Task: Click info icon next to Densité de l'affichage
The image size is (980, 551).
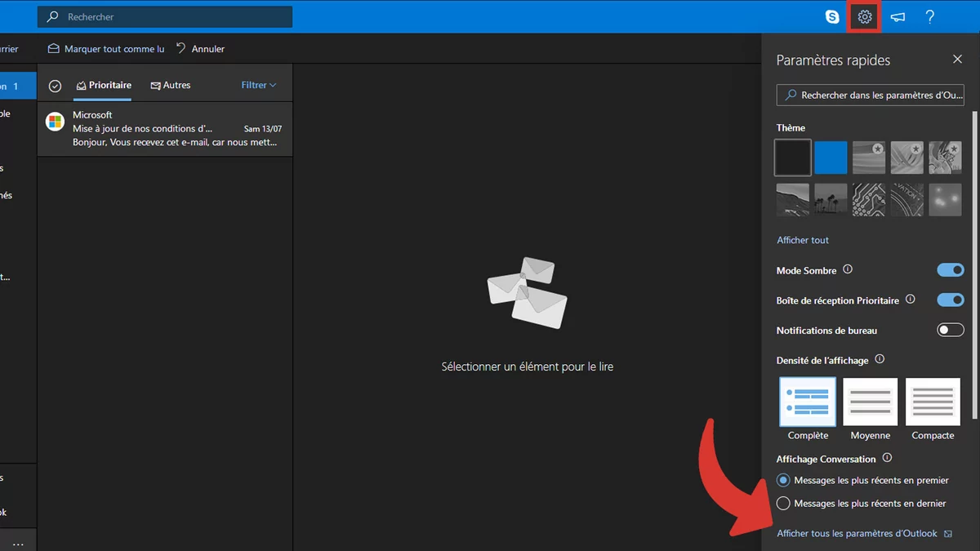Action: point(880,359)
